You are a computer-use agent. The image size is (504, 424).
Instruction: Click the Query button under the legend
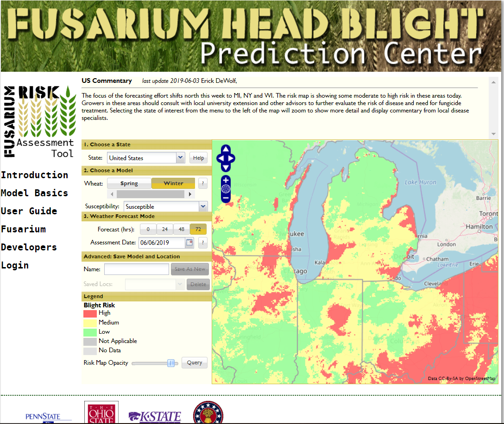coord(194,362)
